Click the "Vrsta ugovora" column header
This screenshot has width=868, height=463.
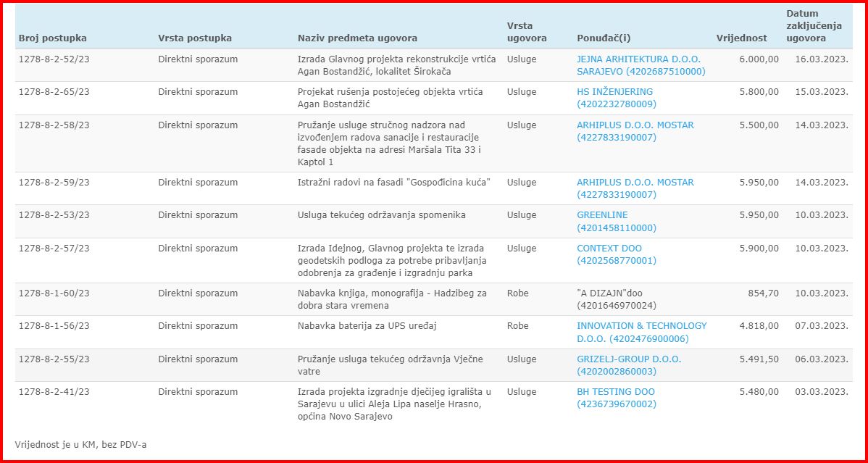click(527, 32)
